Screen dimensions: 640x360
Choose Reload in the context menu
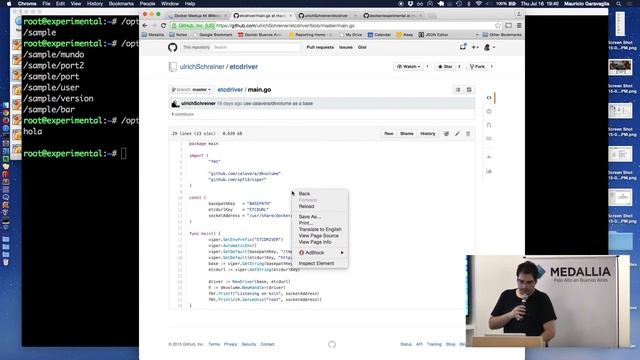[x=306, y=206]
